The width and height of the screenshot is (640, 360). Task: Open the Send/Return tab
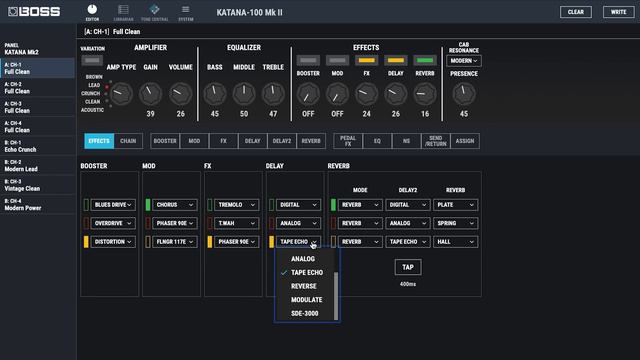pos(436,141)
